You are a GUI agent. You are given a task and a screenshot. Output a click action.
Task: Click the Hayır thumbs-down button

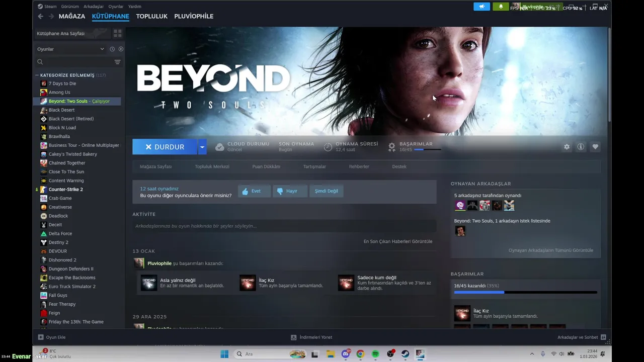[x=290, y=191]
